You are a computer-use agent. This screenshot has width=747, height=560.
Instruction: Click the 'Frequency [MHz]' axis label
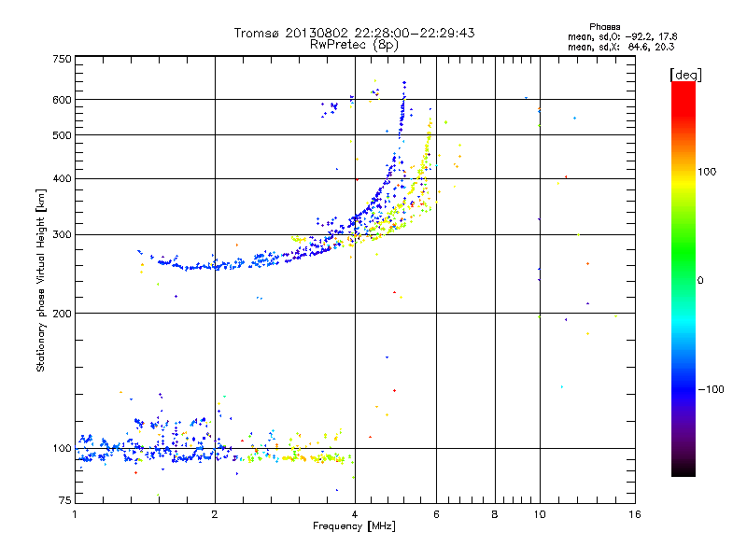click(354, 526)
